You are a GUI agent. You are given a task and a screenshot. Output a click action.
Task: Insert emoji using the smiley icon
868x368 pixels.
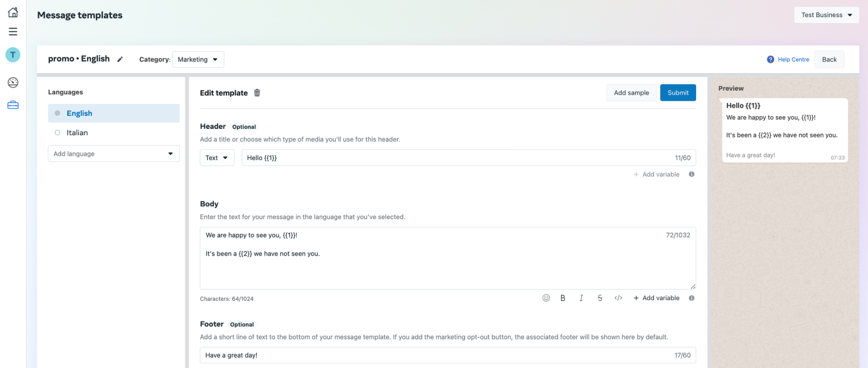pos(546,298)
